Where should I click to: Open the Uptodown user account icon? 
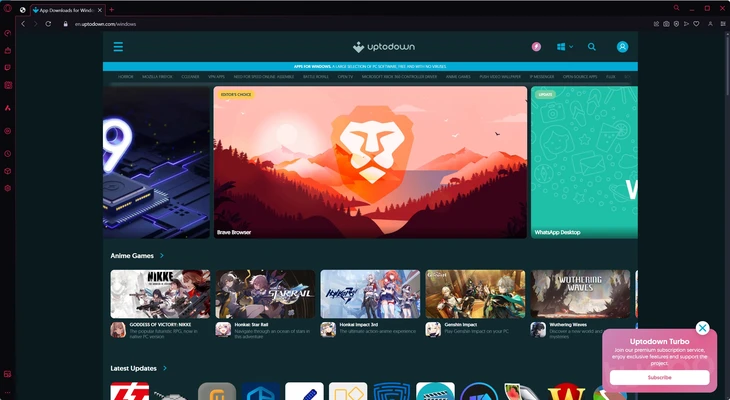[x=622, y=47]
